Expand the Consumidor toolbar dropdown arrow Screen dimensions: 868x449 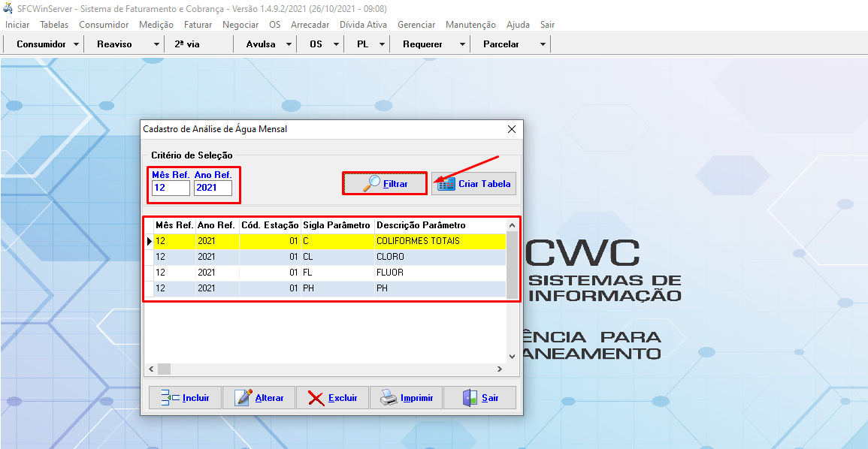coord(77,44)
